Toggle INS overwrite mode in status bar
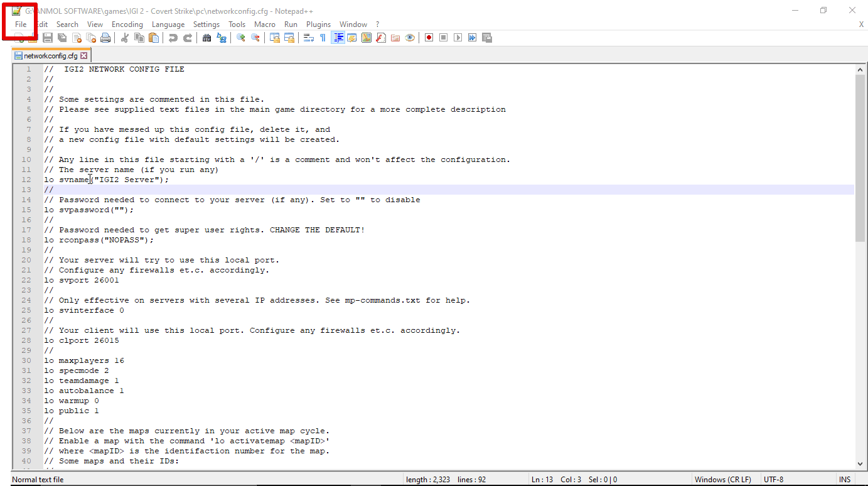The width and height of the screenshot is (868, 486). click(845, 478)
